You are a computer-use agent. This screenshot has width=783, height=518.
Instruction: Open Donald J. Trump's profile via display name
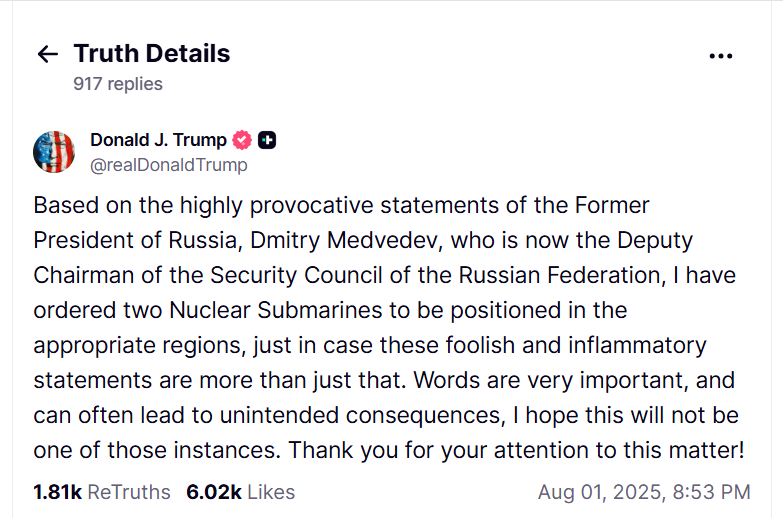pyautogui.click(x=158, y=140)
